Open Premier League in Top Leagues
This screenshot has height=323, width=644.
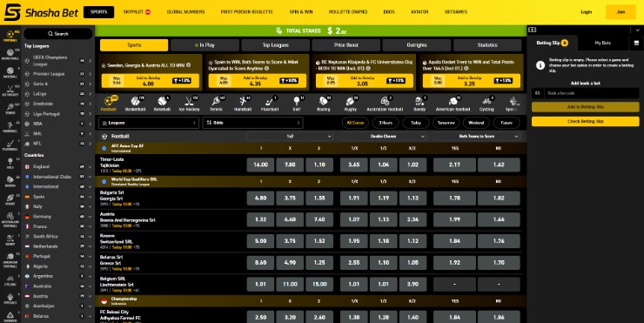tap(57, 74)
